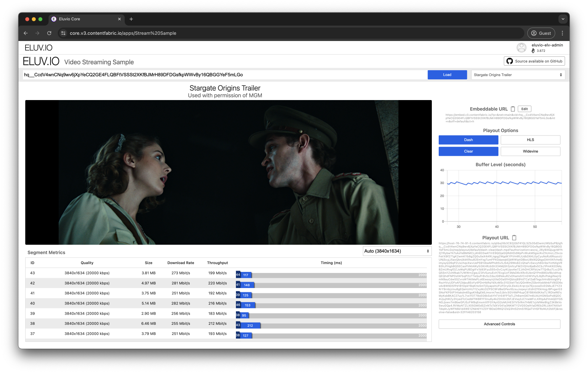This screenshot has width=588, height=373.
Task: Select the HLS playout option
Action: (530, 140)
